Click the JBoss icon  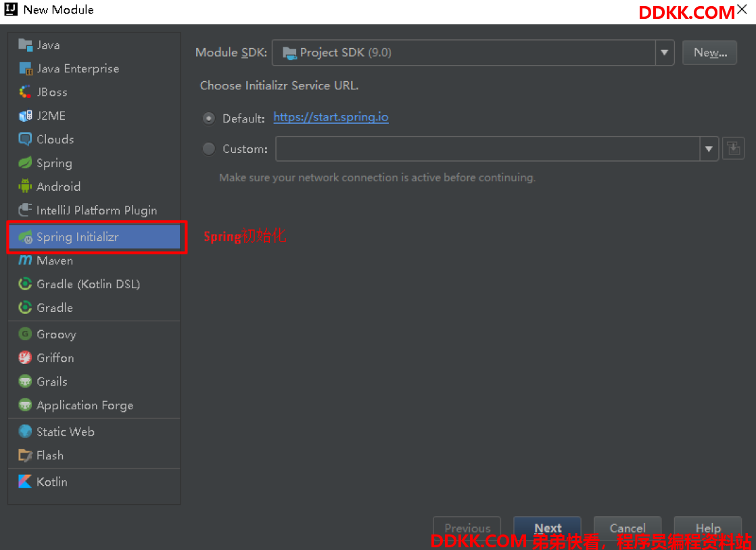pos(25,92)
